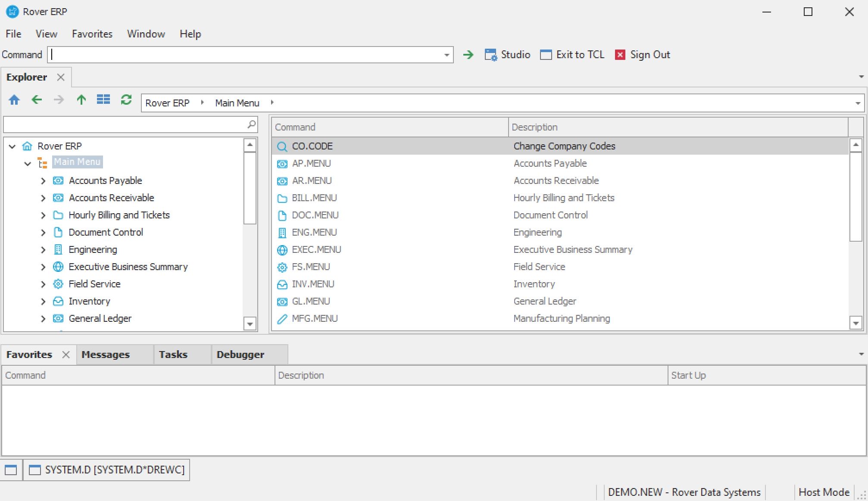This screenshot has width=868, height=501.
Task: Click the green back arrow
Action: coord(37,100)
